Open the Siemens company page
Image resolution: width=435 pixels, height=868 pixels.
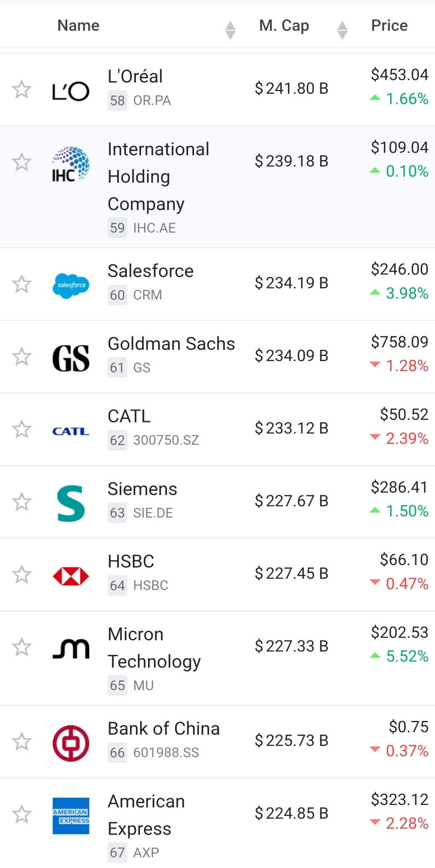tap(142, 489)
